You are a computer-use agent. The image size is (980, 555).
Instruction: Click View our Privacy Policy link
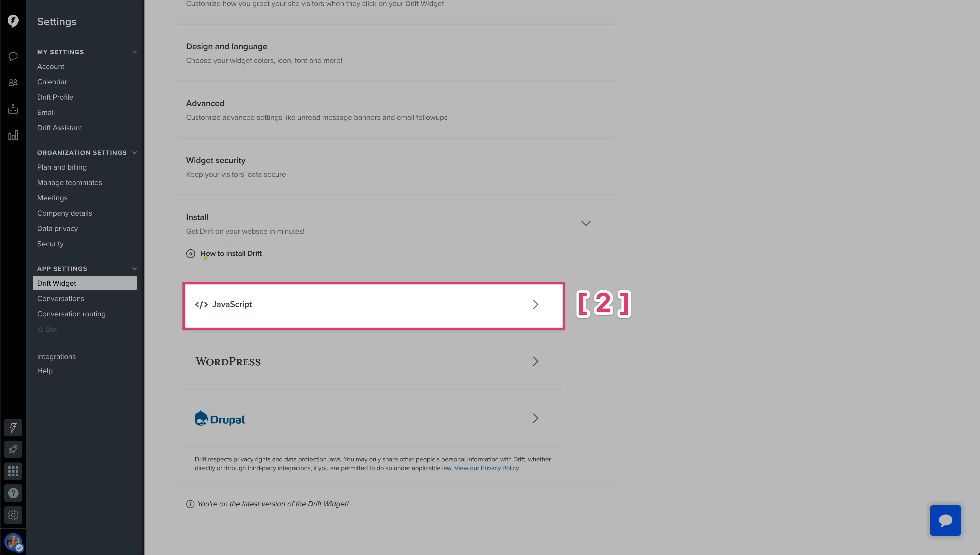pos(486,468)
